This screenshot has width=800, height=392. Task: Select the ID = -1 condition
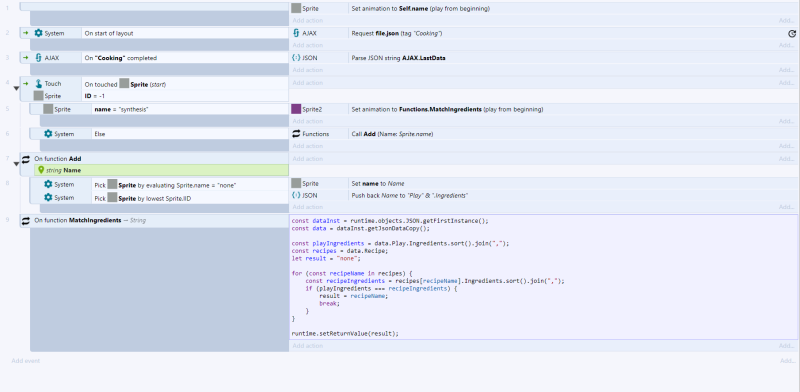(185, 95)
